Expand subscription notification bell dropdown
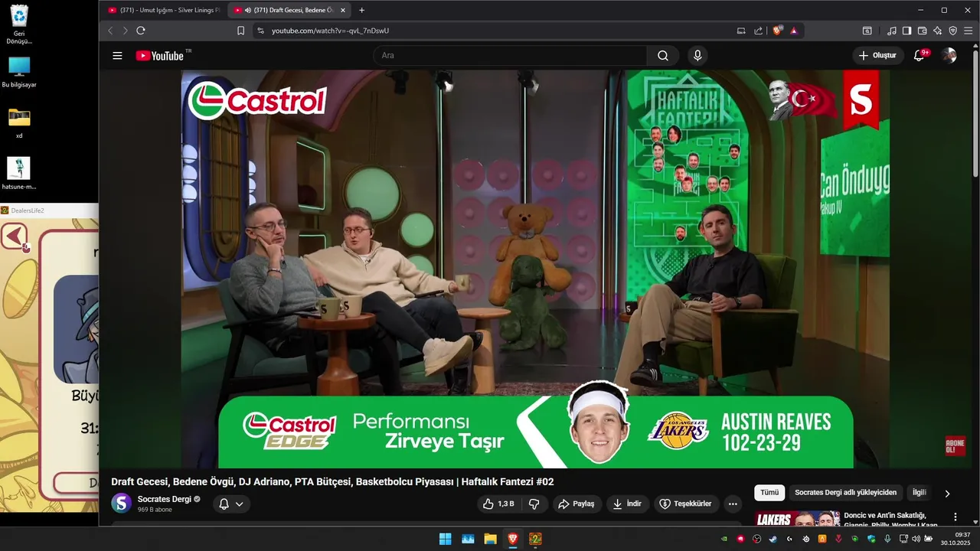Image resolution: width=980 pixels, height=551 pixels. 231,504
